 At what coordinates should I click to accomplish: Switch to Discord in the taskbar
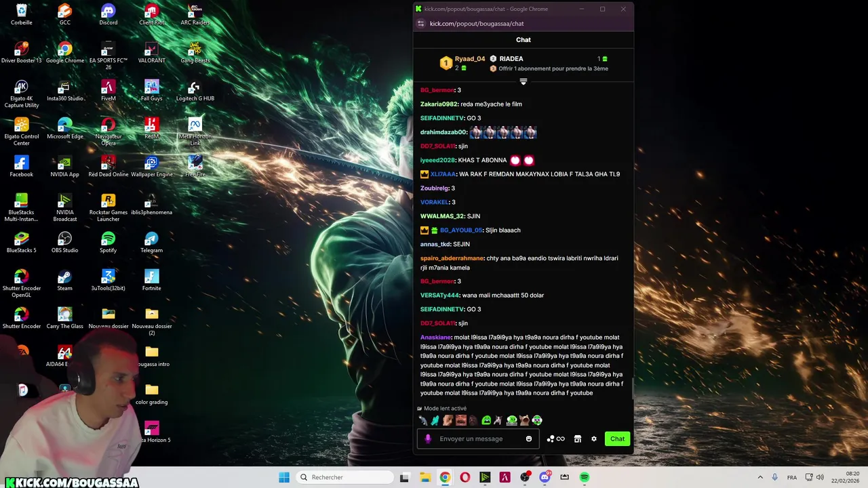[x=545, y=477]
